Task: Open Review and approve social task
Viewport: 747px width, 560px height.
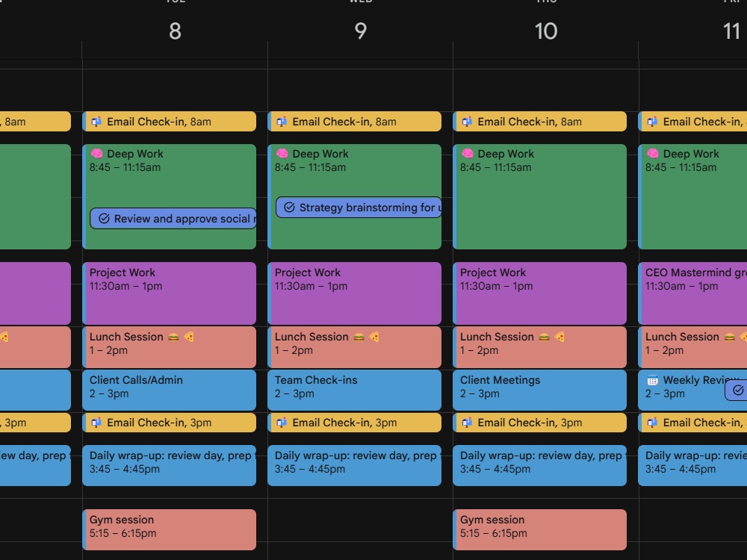Action: (x=173, y=219)
